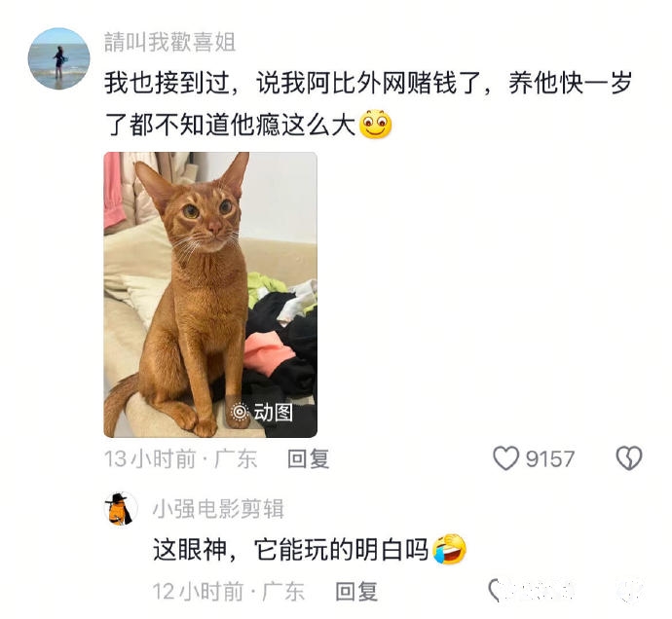Tap the reply text 这眼神，它能玩的明白吗

click(x=290, y=550)
